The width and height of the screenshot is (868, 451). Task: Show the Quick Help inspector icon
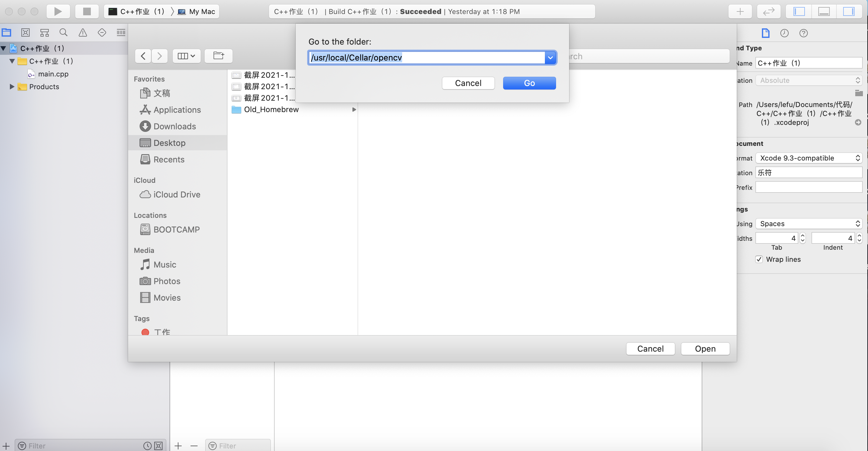coord(803,33)
